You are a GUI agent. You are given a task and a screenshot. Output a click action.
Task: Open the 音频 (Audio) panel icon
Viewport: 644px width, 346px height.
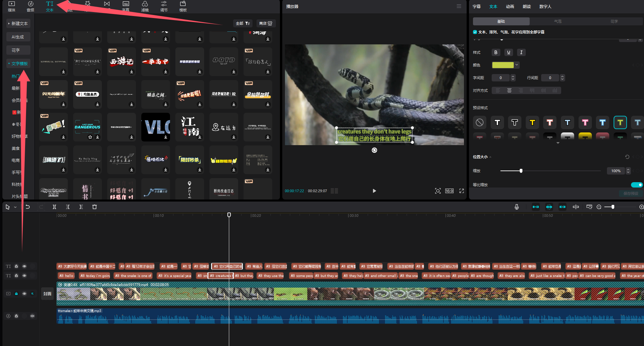click(30, 6)
